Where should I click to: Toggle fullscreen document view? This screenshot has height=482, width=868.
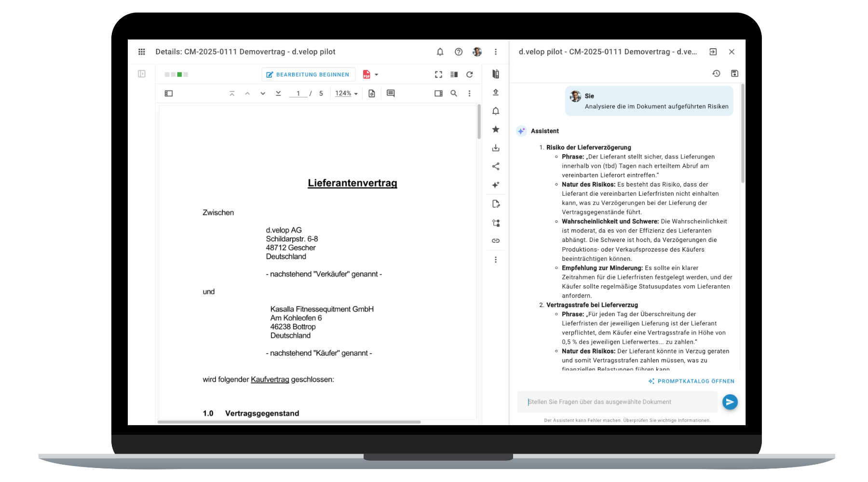point(438,74)
